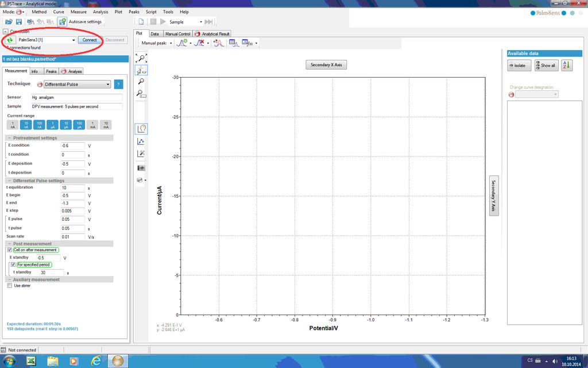Image resolution: width=588 pixels, height=368 pixels.
Task: Click the Secondary X Axis button
Action: (326, 65)
